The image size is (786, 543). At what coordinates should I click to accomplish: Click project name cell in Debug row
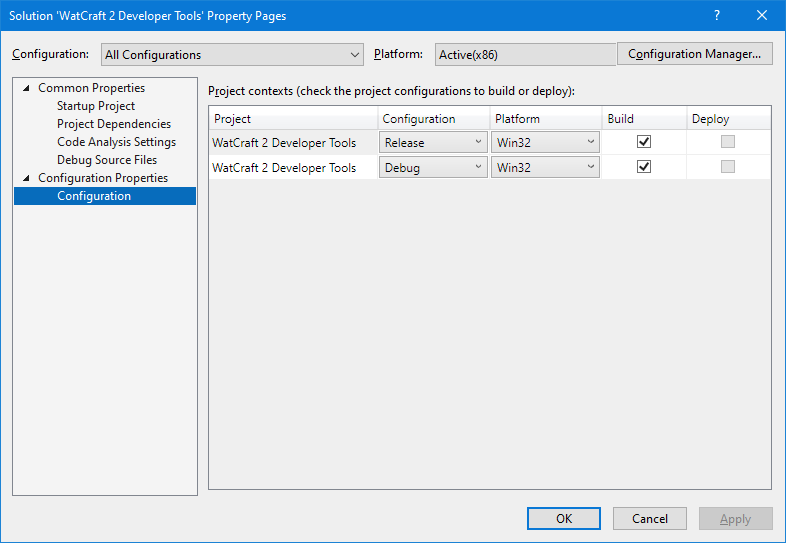[x=293, y=167]
